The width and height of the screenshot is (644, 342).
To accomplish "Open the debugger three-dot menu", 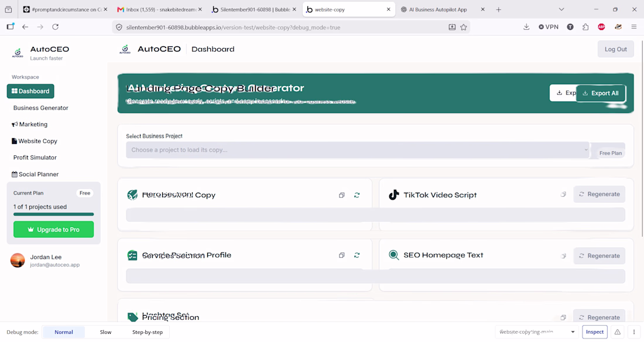I will [x=633, y=332].
